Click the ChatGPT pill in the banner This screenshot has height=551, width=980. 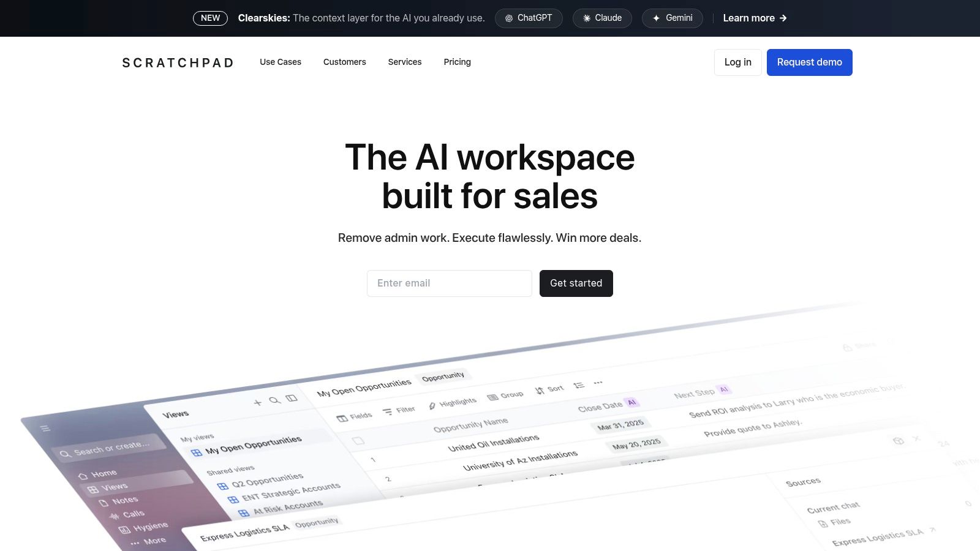pos(529,18)
